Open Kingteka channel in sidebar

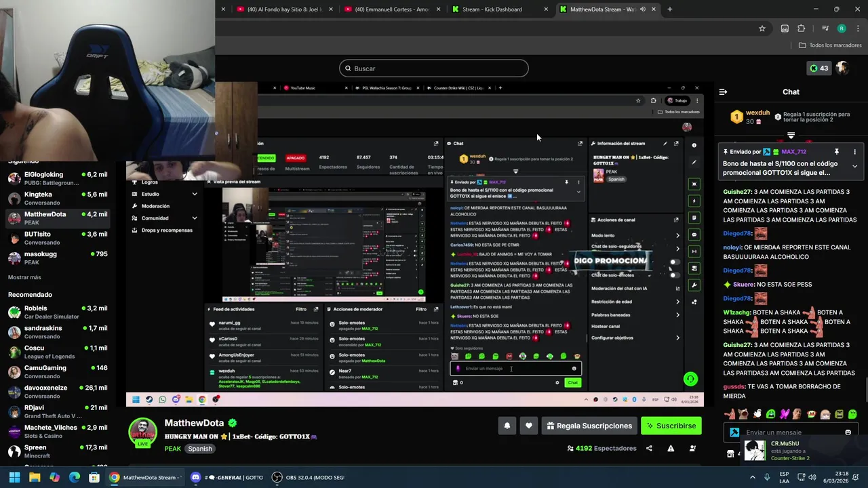pos(58,198)
